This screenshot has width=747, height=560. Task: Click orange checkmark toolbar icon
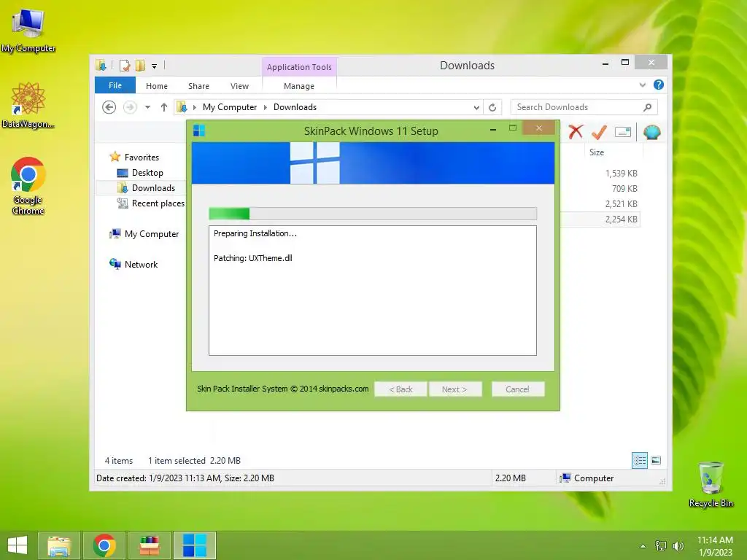(600, 132)
